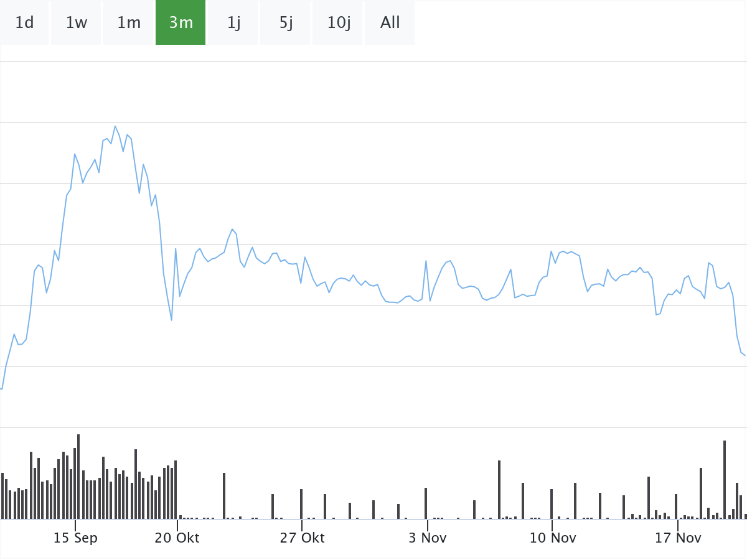Click the price line's sharp dip before 20 Okt
The image size is (747, 560).
coord(171,320)
